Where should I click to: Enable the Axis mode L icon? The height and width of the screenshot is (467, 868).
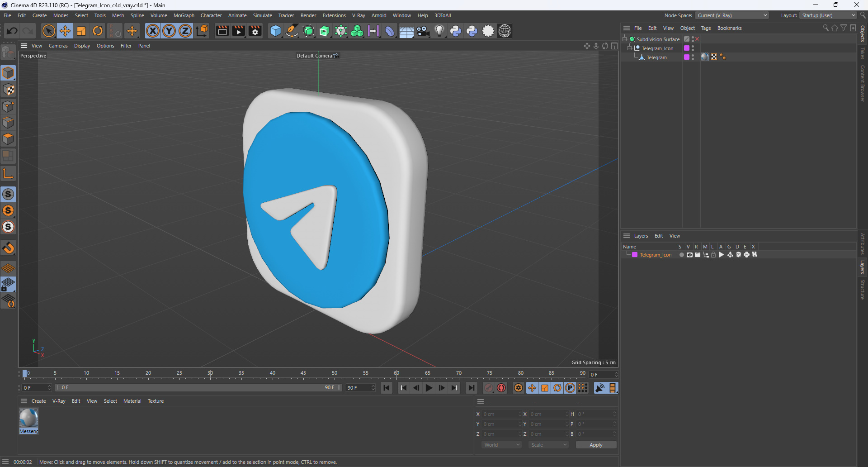pyautogui.click(x=8, y=173)
